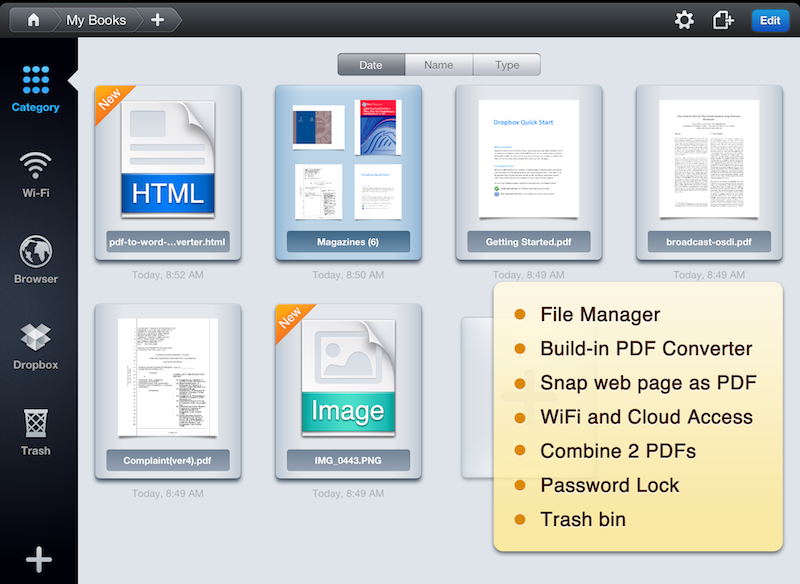This screenshot has width=800, height=584.
Task: Click the Complaint(ver4).pdf label
Action: pyautogui.click(x=167, y=460)
